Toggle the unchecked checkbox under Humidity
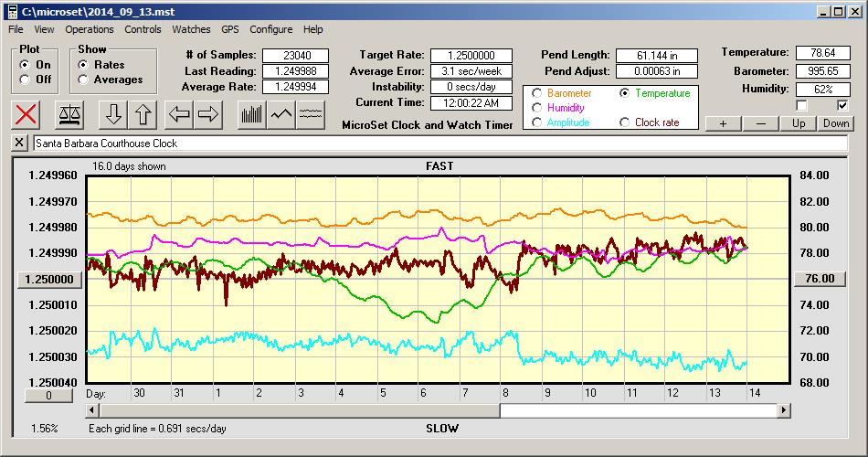Image resolution: width=868 pixels, height=457 pixels. (x=801, y=105)
